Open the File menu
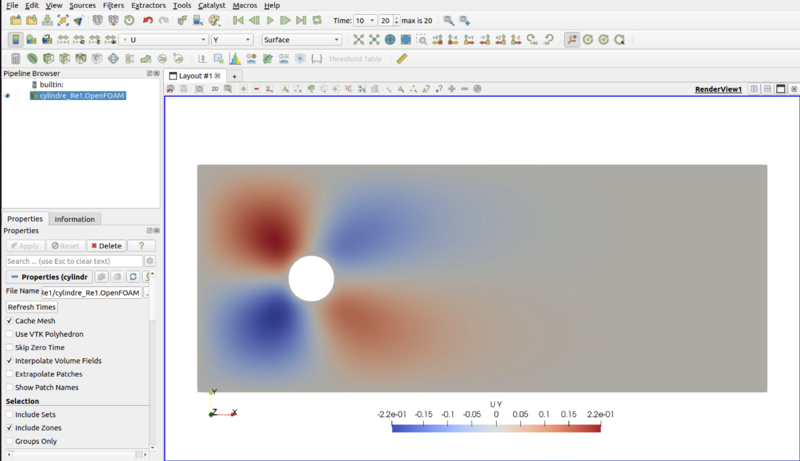Image resolution: width=800 pixels, height=461 pixels. coord(12,5)
